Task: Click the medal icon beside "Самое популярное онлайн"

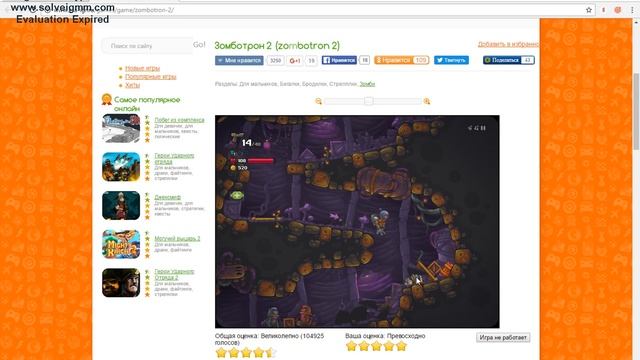Action: [107, 100]
